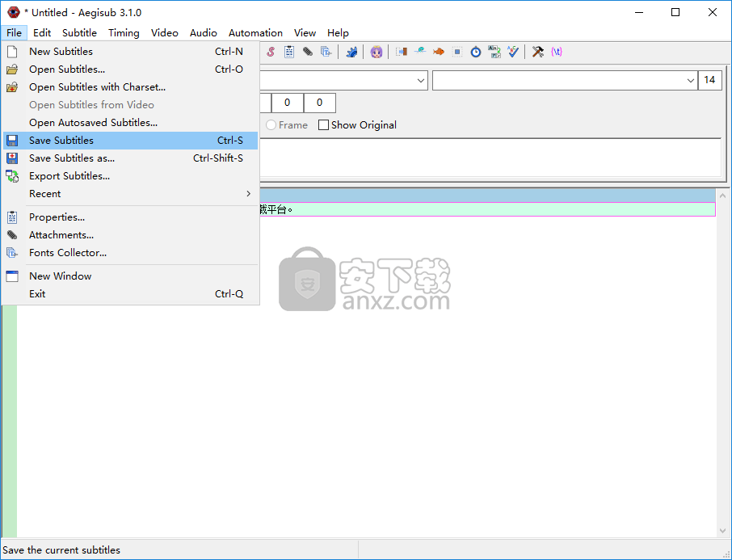Click the Aegisub eye icon in title bar
The height and width of the screenshot is (560, 732).
pyautogui.click(x=14, y=12)
